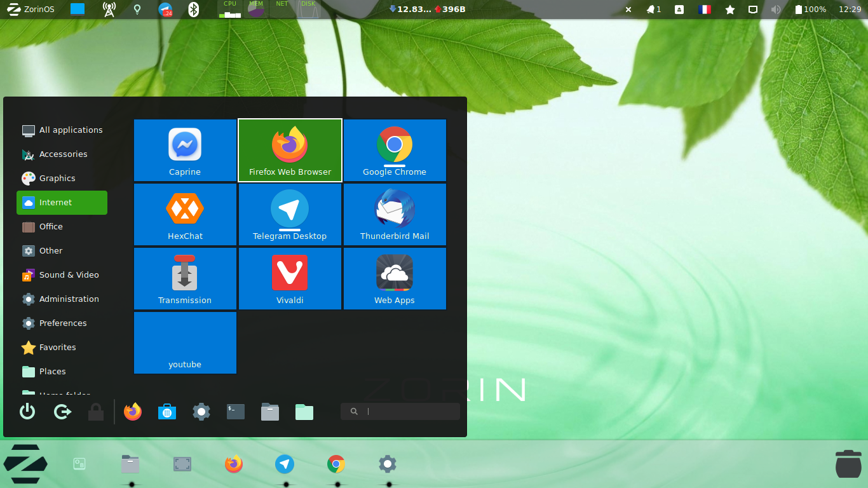Launch the Transmission torrent client
Viewport: 868px width, 488px height.
(185, 278)
